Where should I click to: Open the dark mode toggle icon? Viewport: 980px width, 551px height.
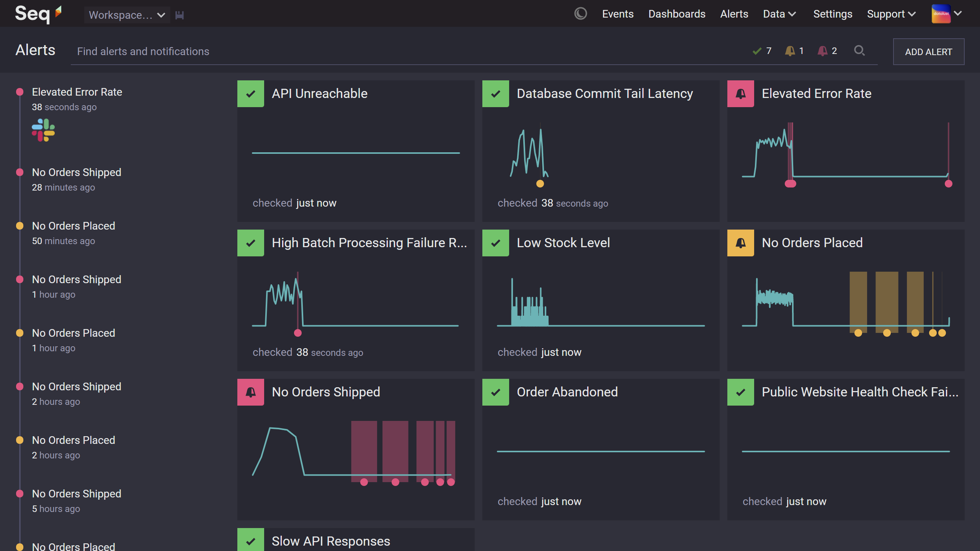coord(581,13)
